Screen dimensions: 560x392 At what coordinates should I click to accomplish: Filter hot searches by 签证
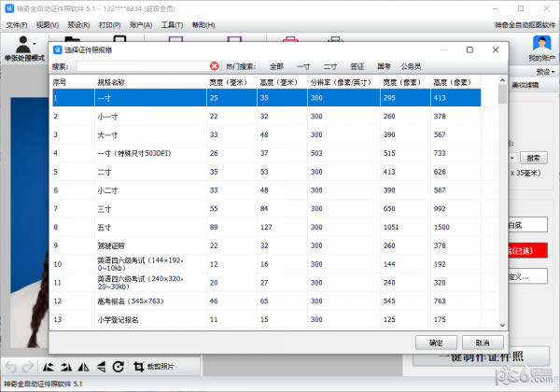[x=357, y=67]
